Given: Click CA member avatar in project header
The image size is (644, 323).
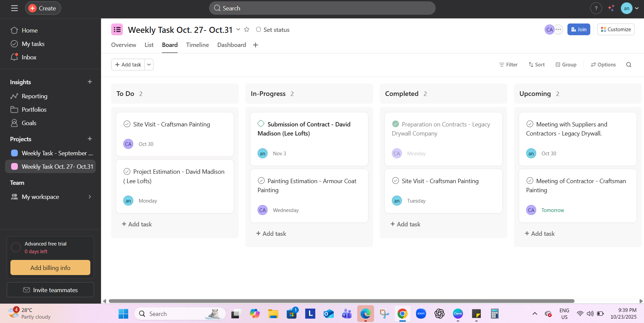Looking at the screenshot, I should (x=549, y=30).
